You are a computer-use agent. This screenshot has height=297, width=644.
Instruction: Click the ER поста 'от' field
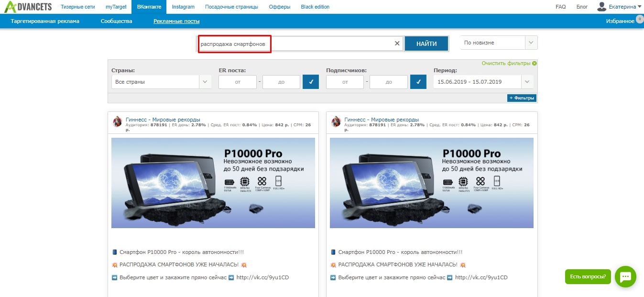(x=238, y=82)
